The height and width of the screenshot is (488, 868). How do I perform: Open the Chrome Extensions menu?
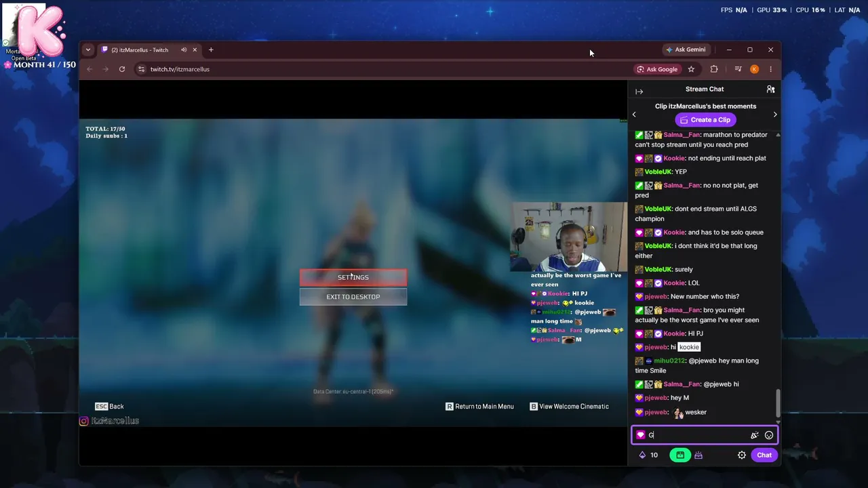(714, 69)
